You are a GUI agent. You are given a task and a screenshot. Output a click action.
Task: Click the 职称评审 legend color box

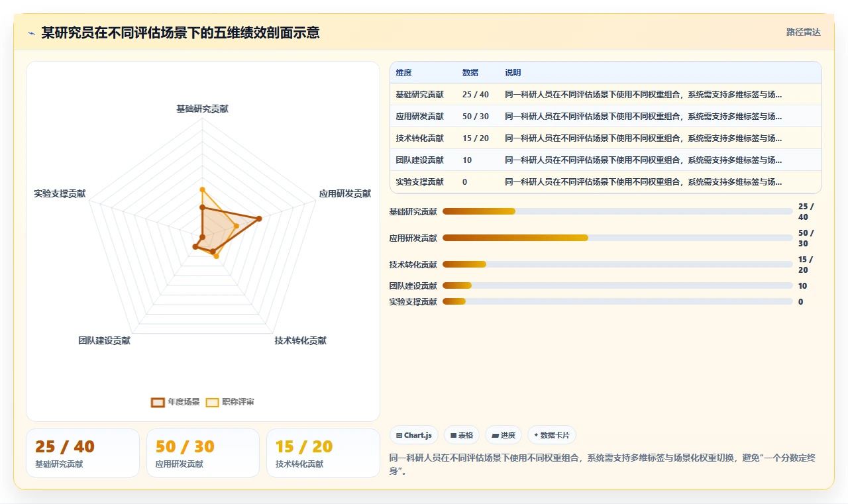pyautogui.click(x=212, y=402)
